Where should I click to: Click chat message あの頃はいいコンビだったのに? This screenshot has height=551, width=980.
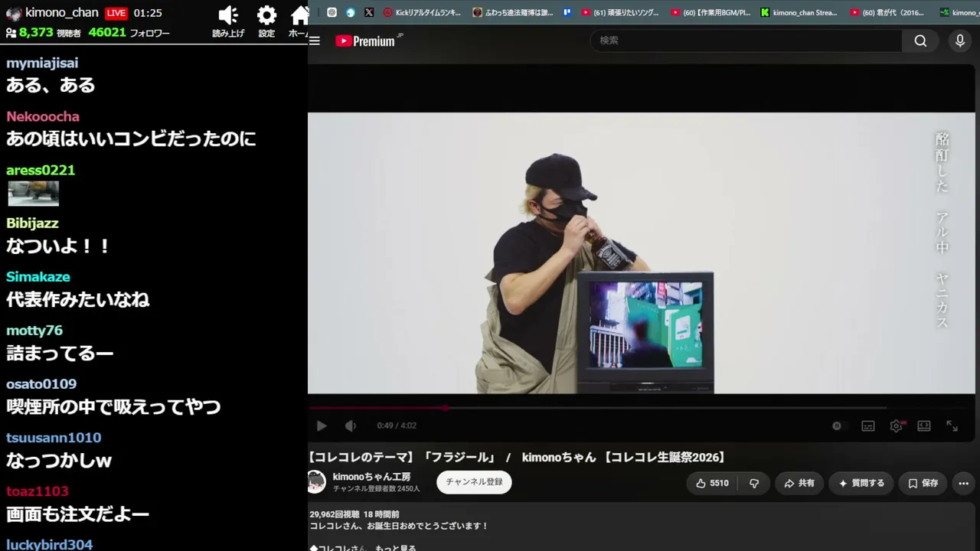pos(131,139)
